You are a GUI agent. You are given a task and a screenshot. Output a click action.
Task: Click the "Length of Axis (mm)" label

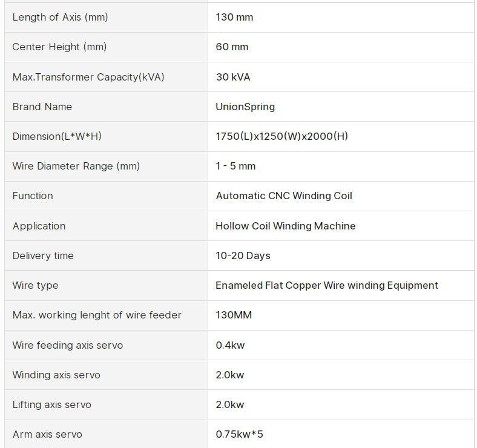click(60, 17)
